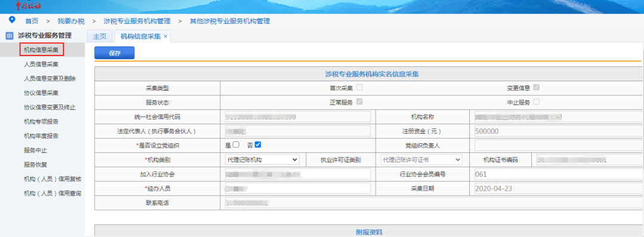Screen dimensions: 644x237
Task: Click the 采集类型 label
Action: pos(157,88)
